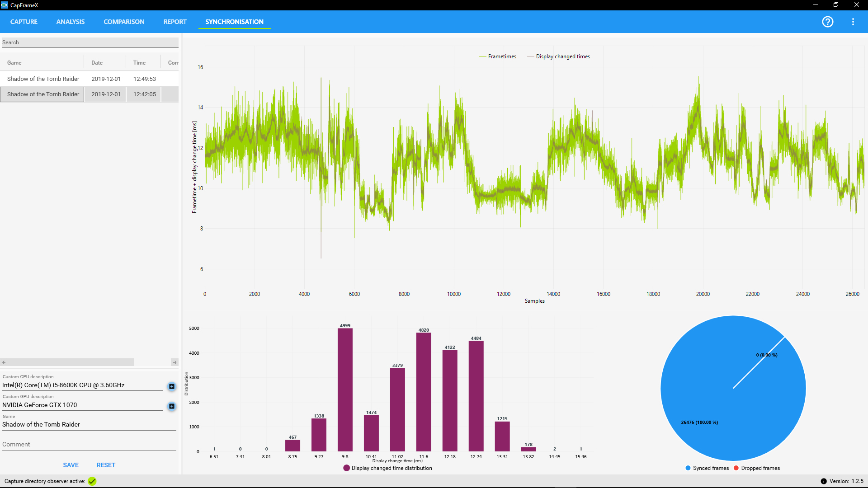Screen dimensions: 868x488
Task: Click the GPU description plus icon
Action: [172, 406]
